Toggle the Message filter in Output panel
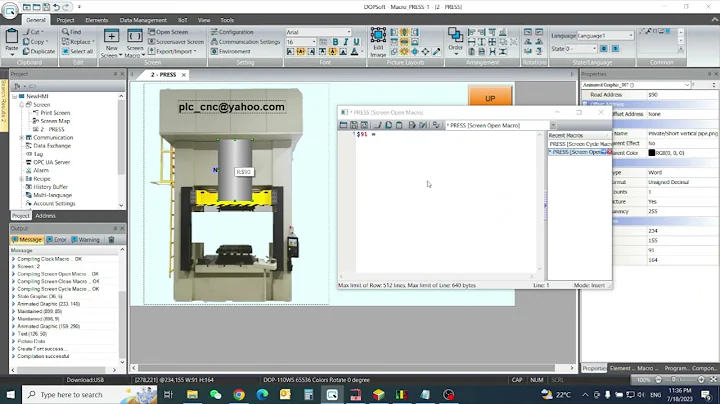Viewport: 720px width, 404px height. (27, 240)
